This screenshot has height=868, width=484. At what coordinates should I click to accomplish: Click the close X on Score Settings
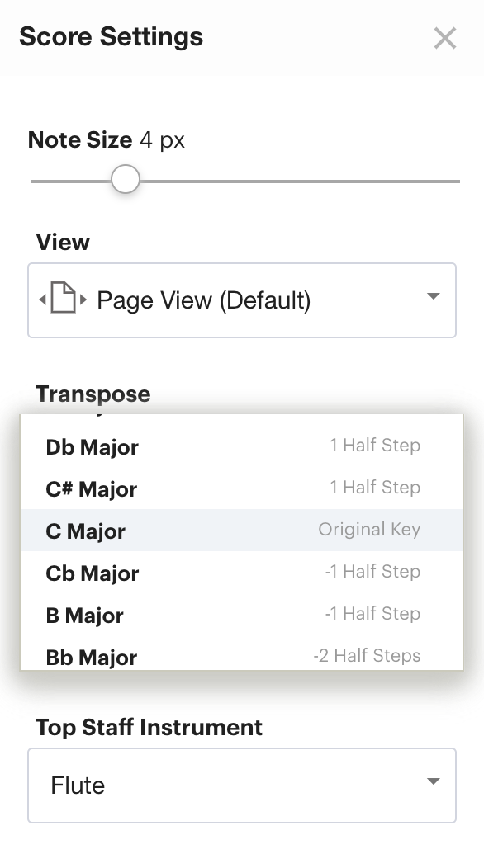click(x=444, y=38)
